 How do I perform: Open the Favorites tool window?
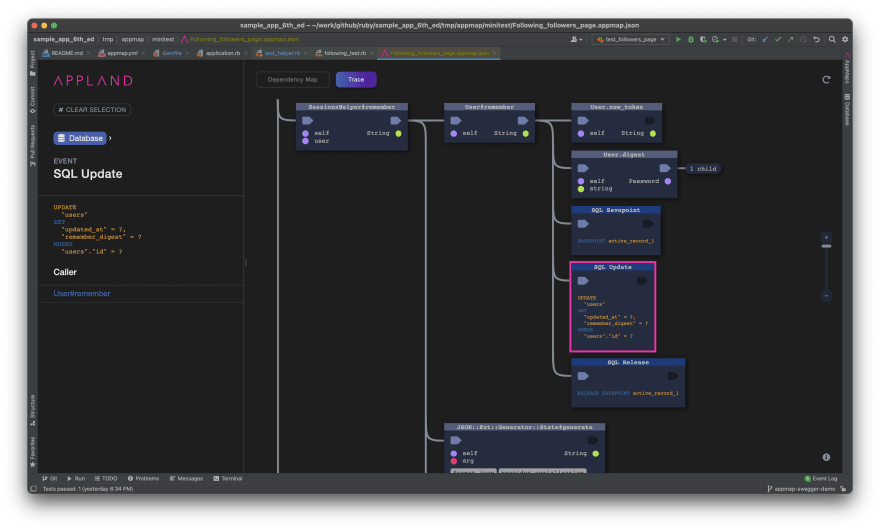click(x=33, y=452)
